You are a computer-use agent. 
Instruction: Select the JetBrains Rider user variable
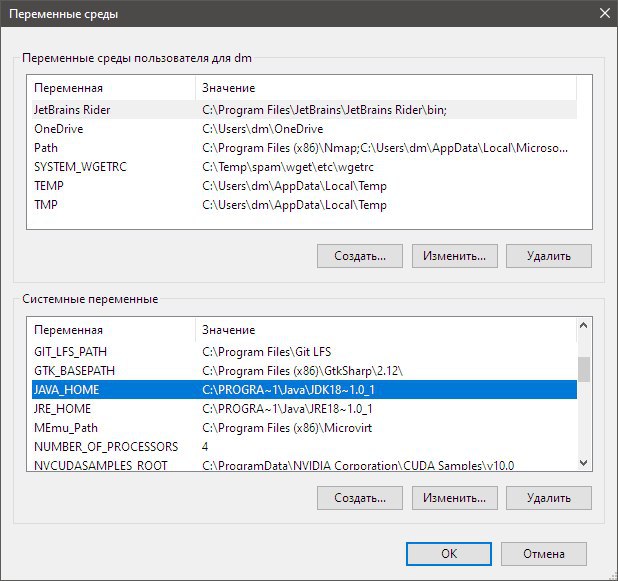(x=304, y=110)
